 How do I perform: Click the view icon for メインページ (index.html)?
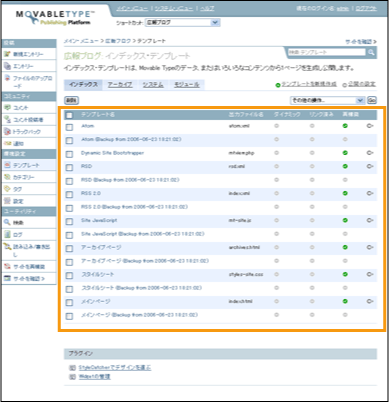coord(370,301)
